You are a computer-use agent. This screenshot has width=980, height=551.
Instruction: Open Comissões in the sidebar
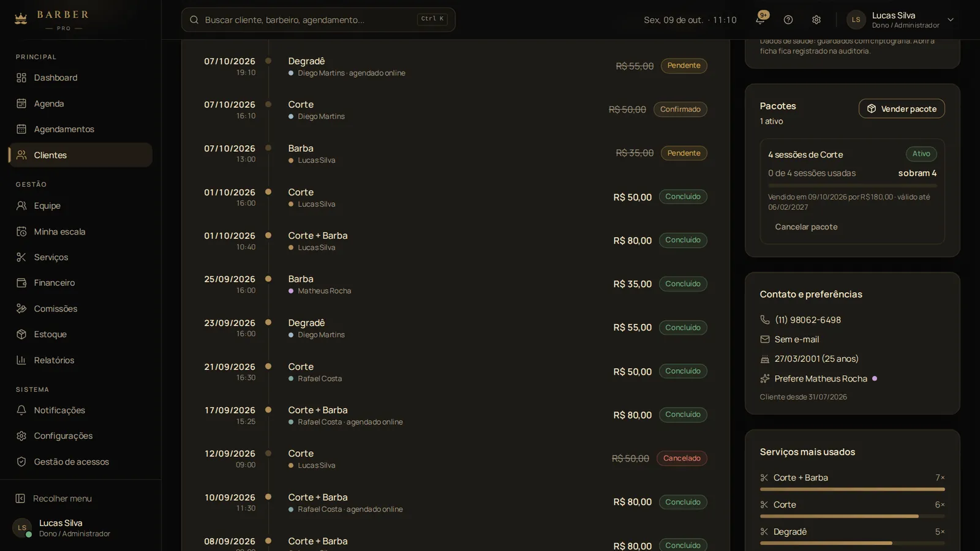[80, 309]
